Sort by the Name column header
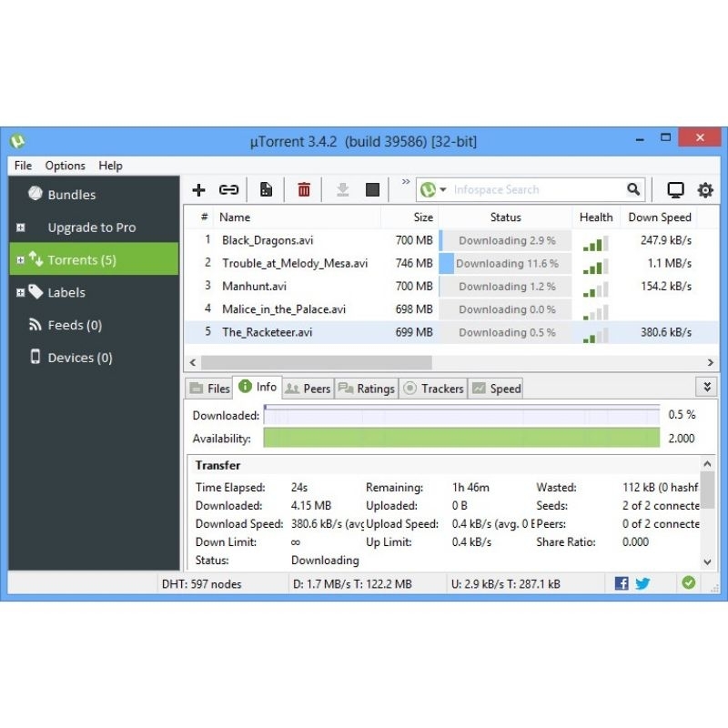 298,217
